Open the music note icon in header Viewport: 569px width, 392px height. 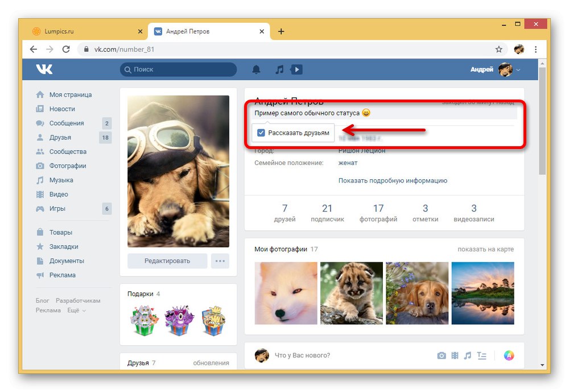point(279,69)
